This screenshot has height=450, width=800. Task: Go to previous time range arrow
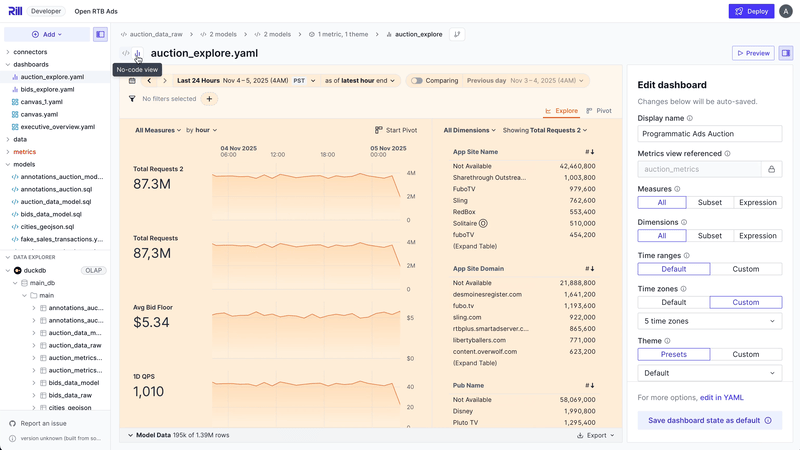(151, 81)
